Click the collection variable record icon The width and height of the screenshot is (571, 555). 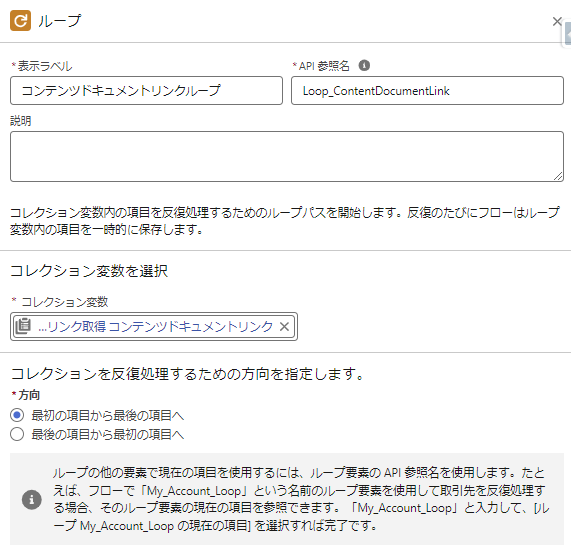coord(23,326)
